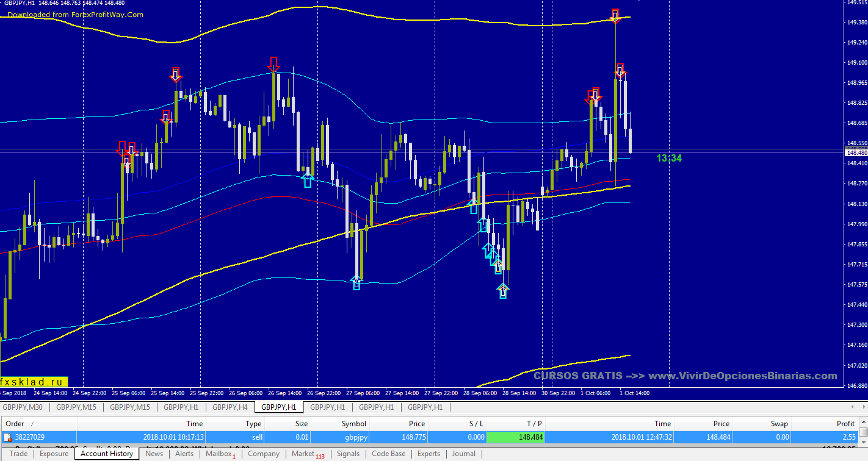The image size is (868, 461).
Task: Select the green T/P cell showing 148.484
Action: (515, 437)
